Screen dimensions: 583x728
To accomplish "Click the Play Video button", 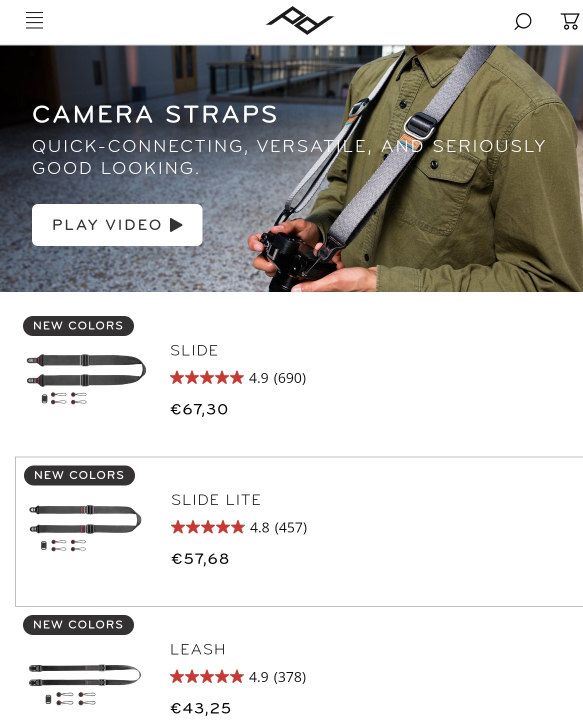I will 117,225.
